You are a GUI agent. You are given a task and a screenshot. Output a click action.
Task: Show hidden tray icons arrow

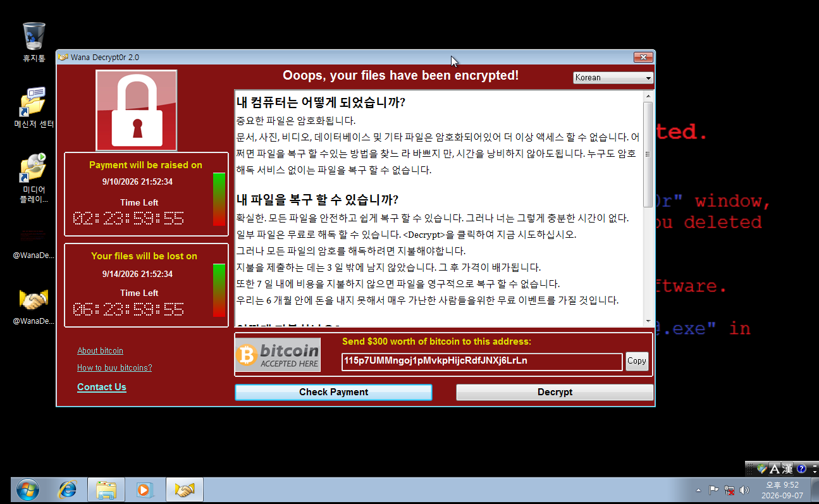point(698,490)
